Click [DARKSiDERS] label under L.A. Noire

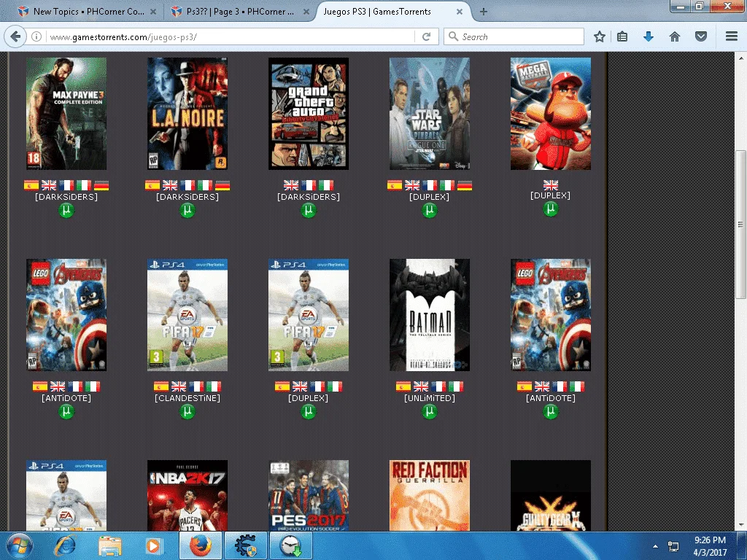pos(187,197)
